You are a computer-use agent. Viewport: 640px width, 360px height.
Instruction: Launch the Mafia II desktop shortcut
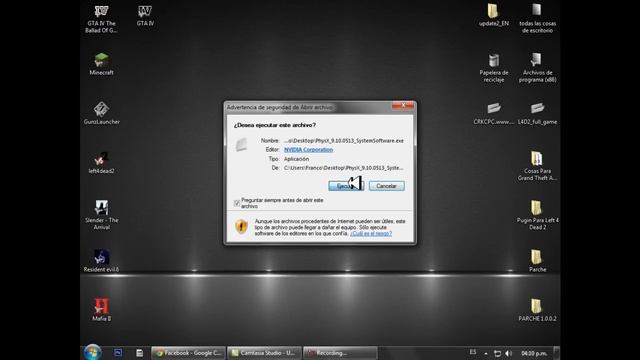pyautogui.click(x=101, y=310)
